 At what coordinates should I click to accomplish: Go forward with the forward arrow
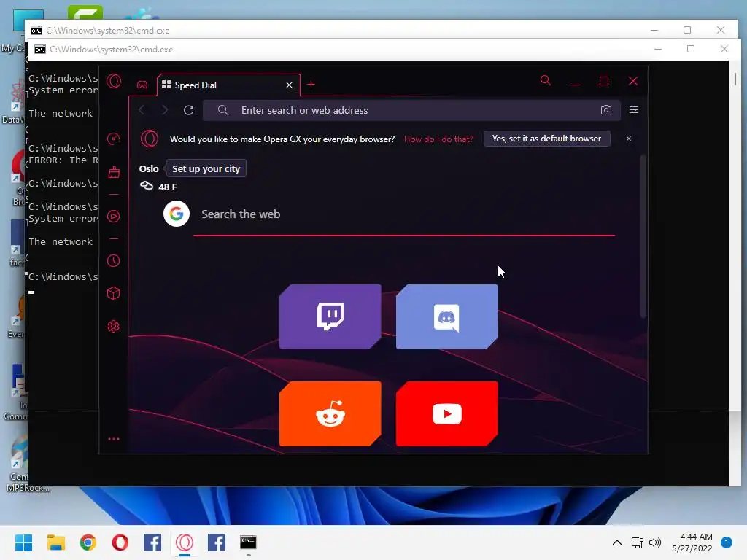click(165, 110)
